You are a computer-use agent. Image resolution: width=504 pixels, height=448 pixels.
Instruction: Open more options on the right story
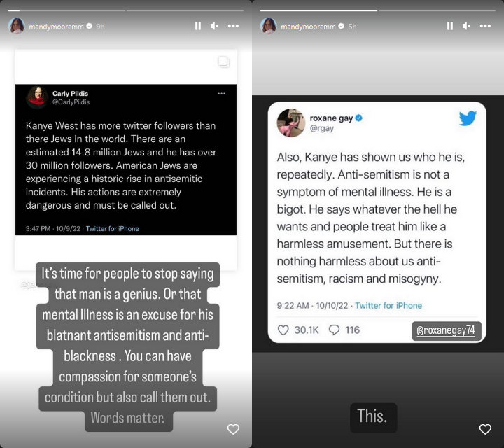485,26
